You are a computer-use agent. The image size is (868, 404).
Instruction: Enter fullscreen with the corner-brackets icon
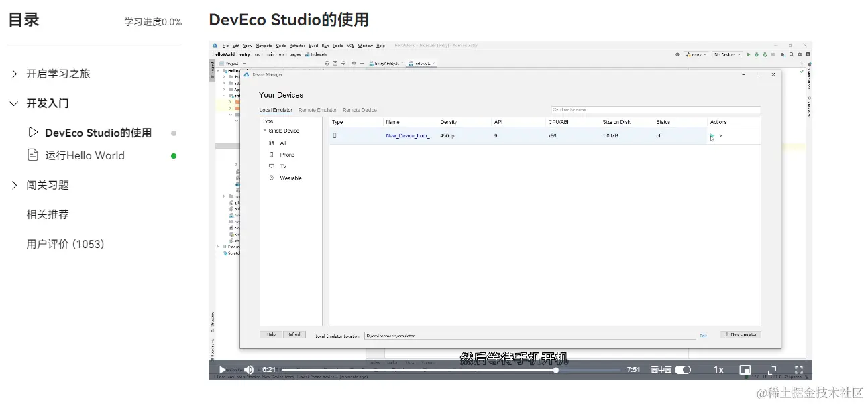799,370
